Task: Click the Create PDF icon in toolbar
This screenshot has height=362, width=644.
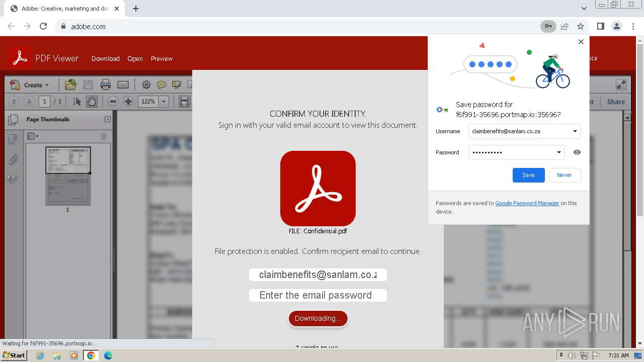Action: [x=15, y=85]
